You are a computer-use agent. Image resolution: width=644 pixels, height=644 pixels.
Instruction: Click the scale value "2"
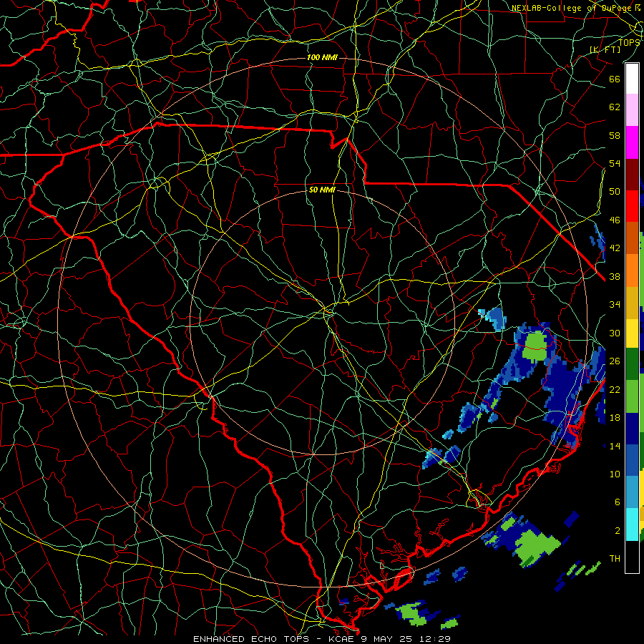(617, 531)
